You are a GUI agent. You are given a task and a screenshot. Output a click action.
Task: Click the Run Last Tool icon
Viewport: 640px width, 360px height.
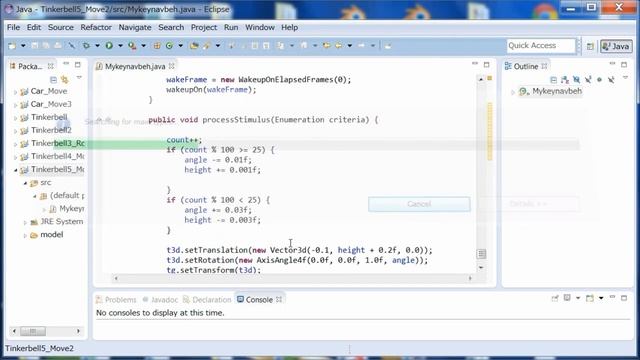point(132,46)
